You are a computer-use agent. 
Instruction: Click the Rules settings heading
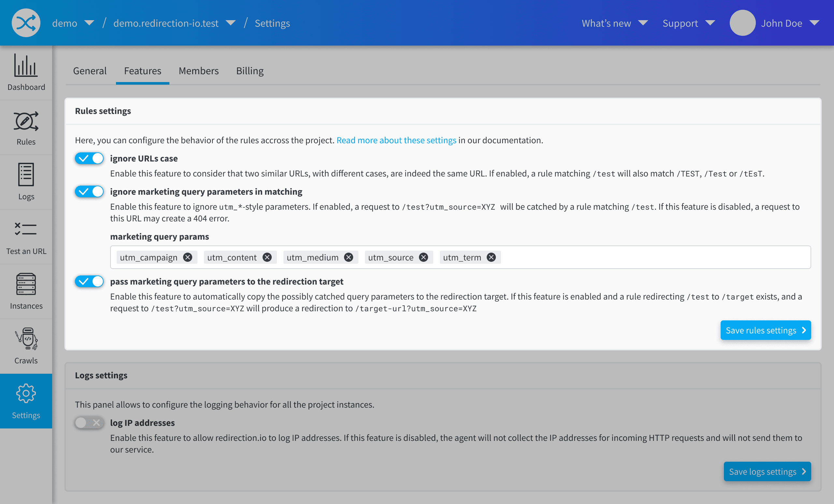click(x=103, y=111)
